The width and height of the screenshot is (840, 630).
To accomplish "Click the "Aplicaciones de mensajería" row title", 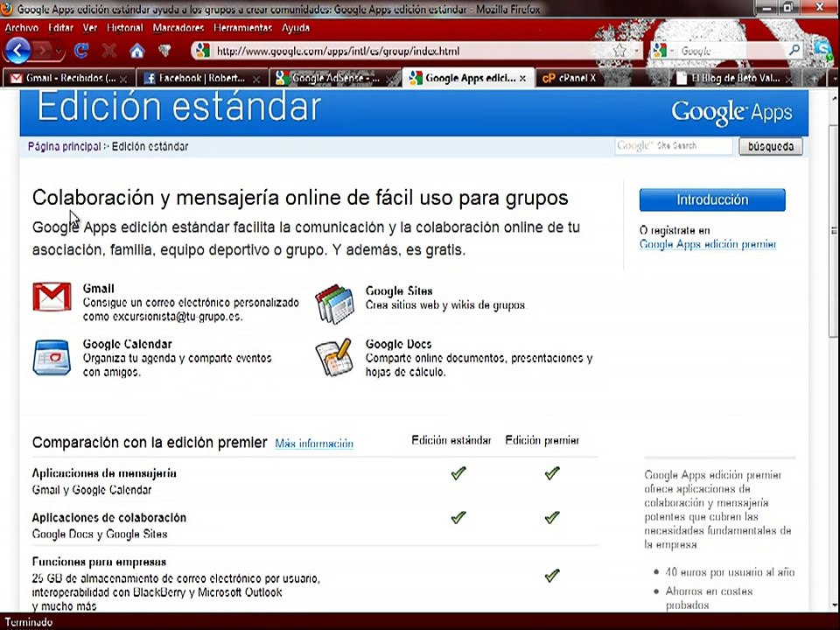I will [x=104, y=473].
